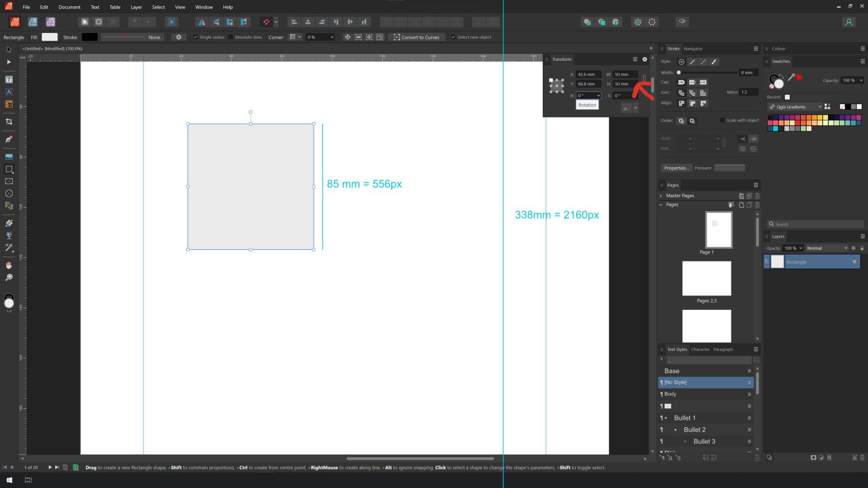Check the Scale with object option

(x=722, y=120)
